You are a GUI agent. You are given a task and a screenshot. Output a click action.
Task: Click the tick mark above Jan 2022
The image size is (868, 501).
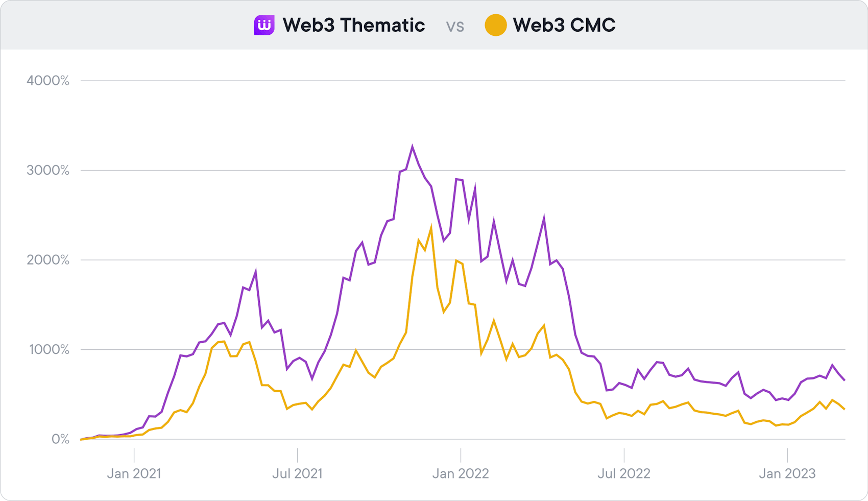(x=461, y=455)
